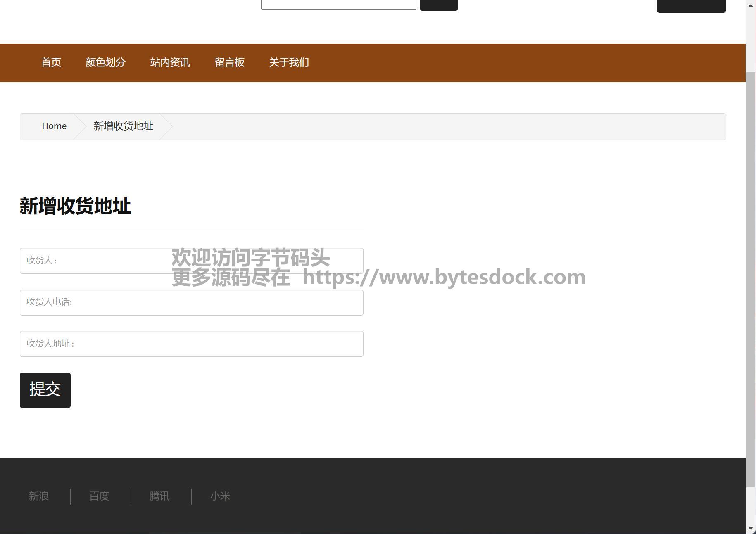Click the search box at the page top
The height and width of the screenshot is (534, 756).
pyautogui.click(x=339, y=4)
